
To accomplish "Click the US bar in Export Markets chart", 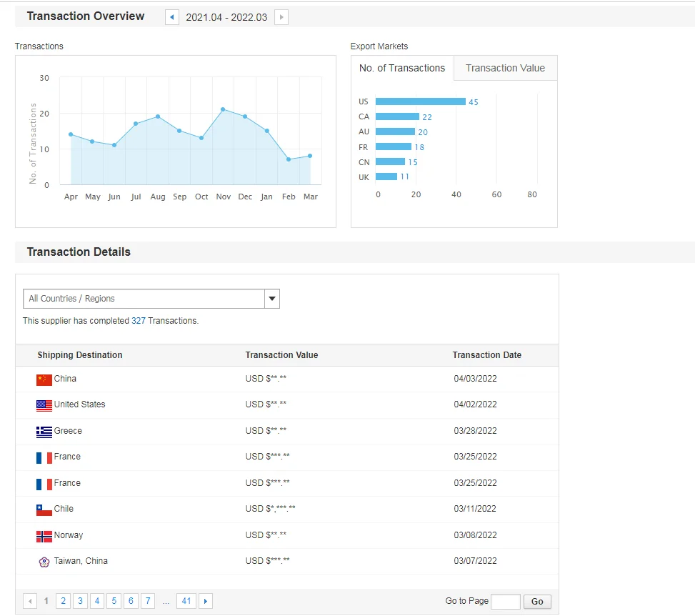I will pyautogui.click(x=420, y=101).
